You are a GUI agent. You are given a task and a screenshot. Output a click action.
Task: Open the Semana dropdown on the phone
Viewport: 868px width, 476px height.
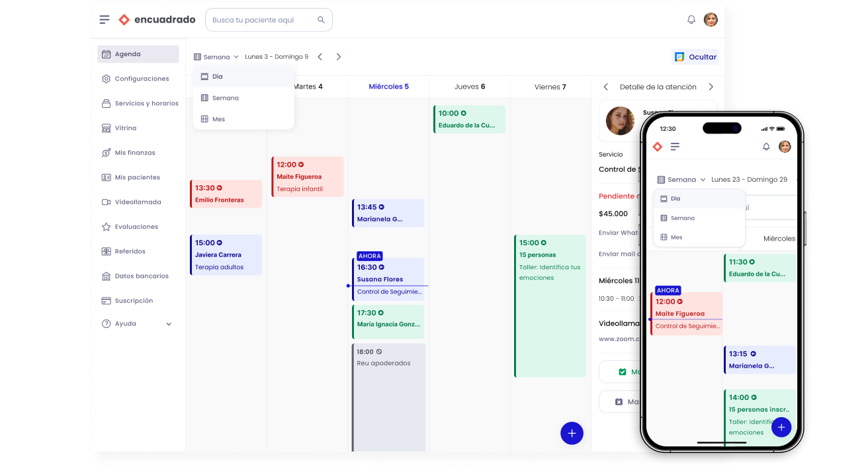coord(681,180)
